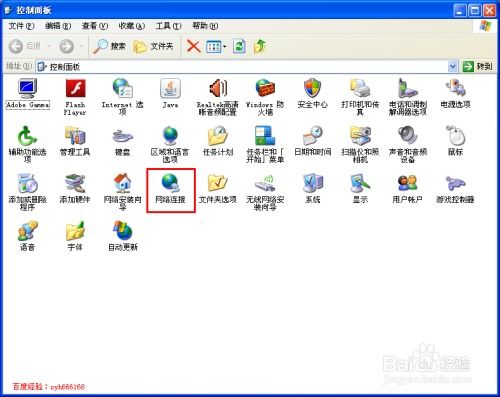
Task: Click the 文件夹 folders toolbar button
Action: [x=153, y=46]
